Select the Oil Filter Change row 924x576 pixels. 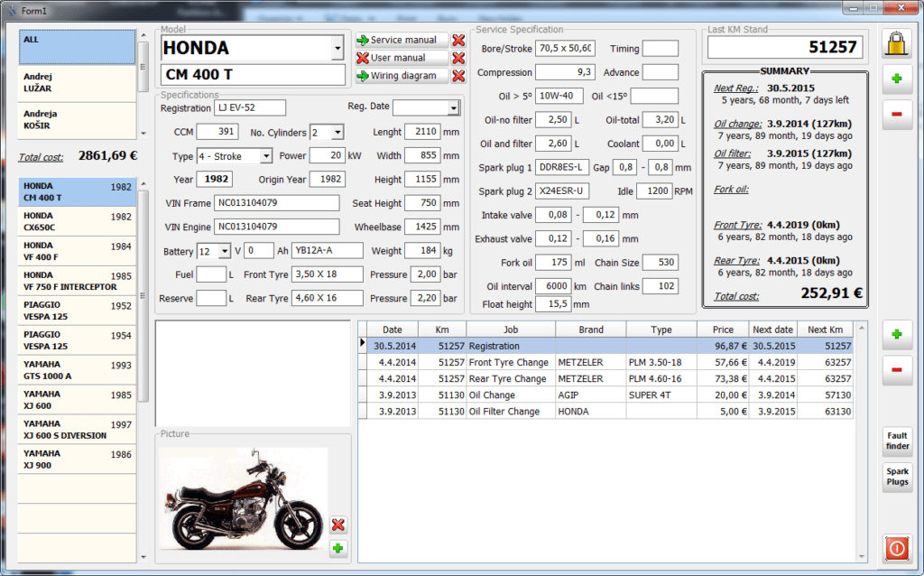pyautogui.click(x=609, y=412)
